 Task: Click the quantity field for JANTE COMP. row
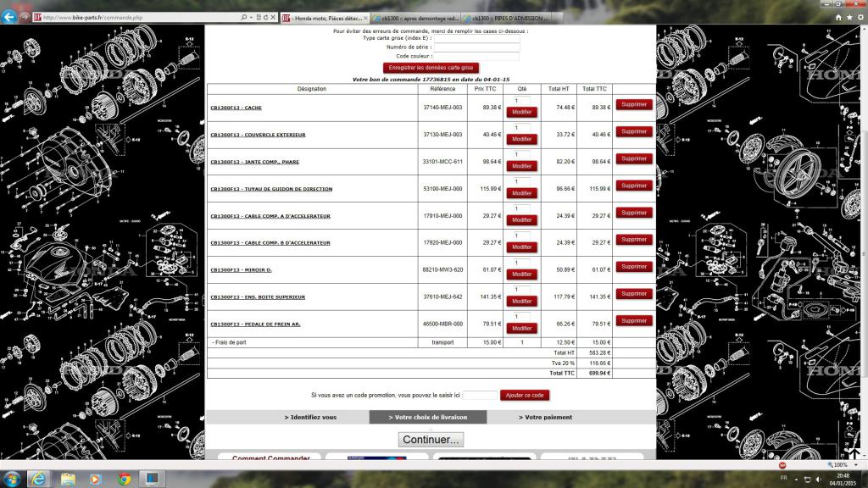[521, 154]
